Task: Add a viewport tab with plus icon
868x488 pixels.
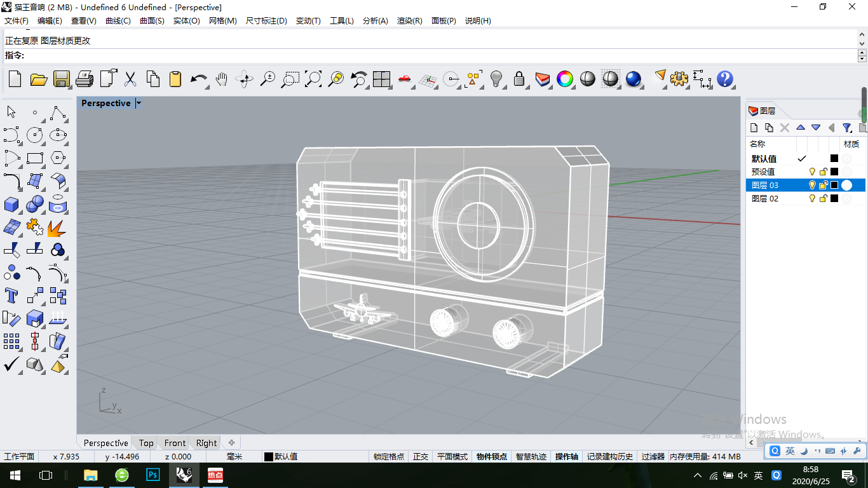Action: pos(231,443)
